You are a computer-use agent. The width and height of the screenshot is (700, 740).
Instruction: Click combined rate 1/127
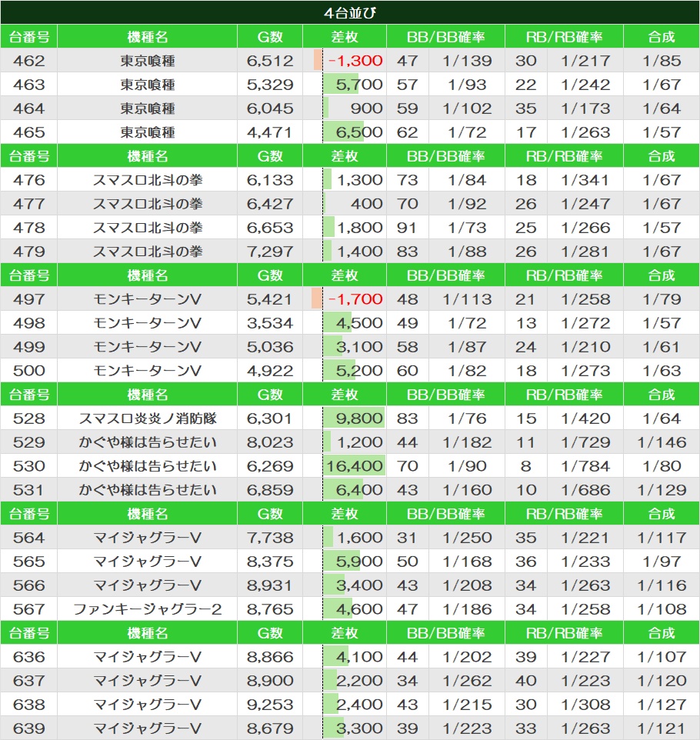(x=662, y=704)
